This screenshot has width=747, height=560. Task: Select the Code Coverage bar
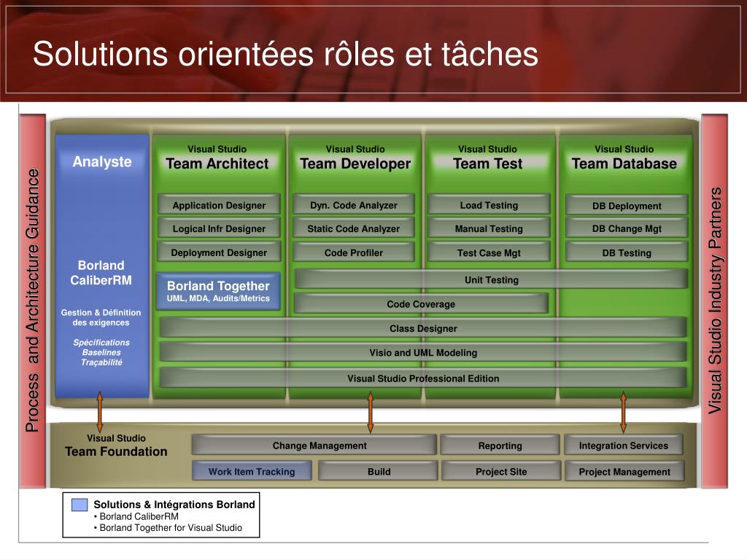point(421,304)
